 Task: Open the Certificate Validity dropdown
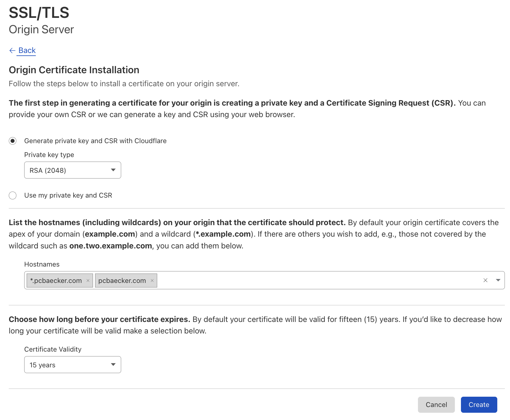coord(72,365)
